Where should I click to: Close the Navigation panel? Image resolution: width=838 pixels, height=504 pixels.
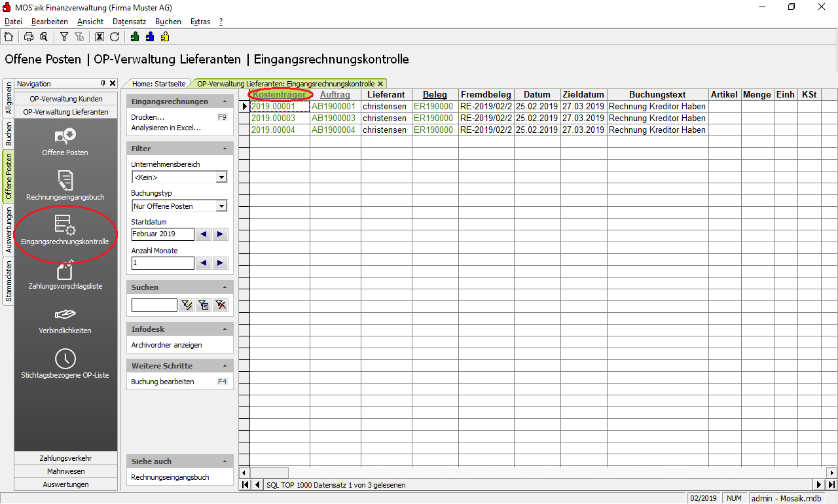click(113, 84)
